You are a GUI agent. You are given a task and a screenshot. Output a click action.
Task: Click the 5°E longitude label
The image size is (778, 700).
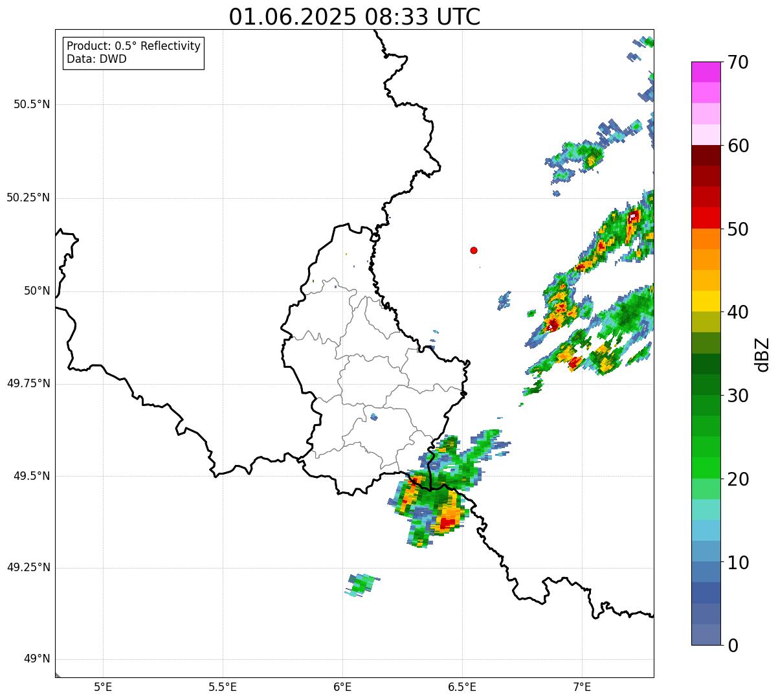103,686
